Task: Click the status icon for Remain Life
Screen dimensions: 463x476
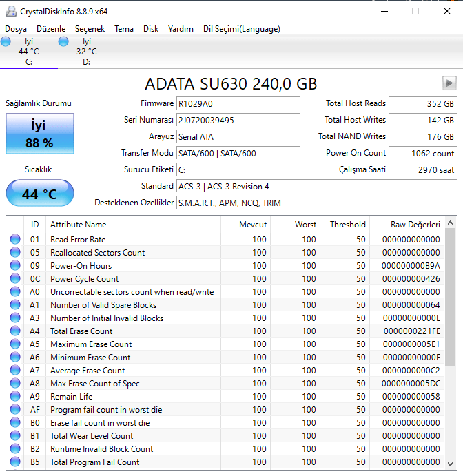Action: [15, 396]
